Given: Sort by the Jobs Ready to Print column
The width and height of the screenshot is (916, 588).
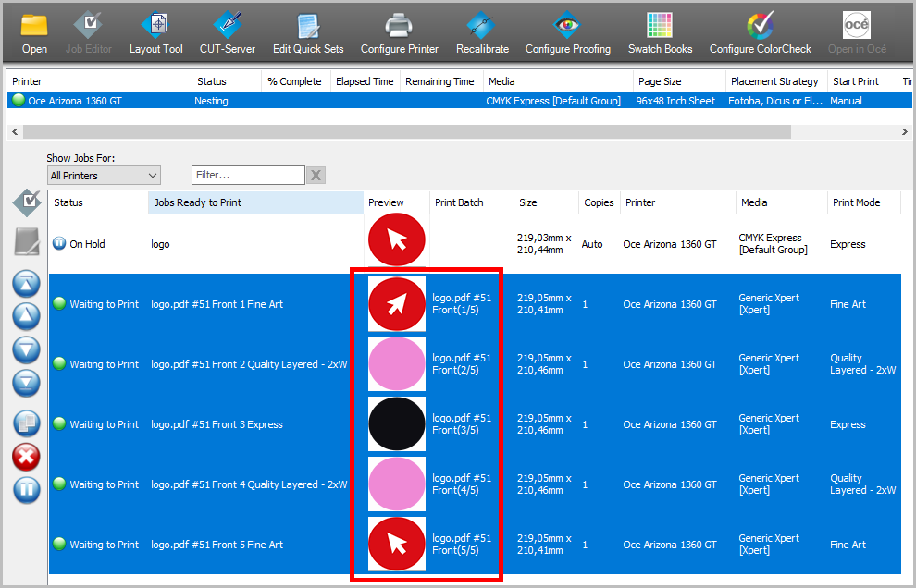Looking at the screenshot, I should click(x=254, y=202).
